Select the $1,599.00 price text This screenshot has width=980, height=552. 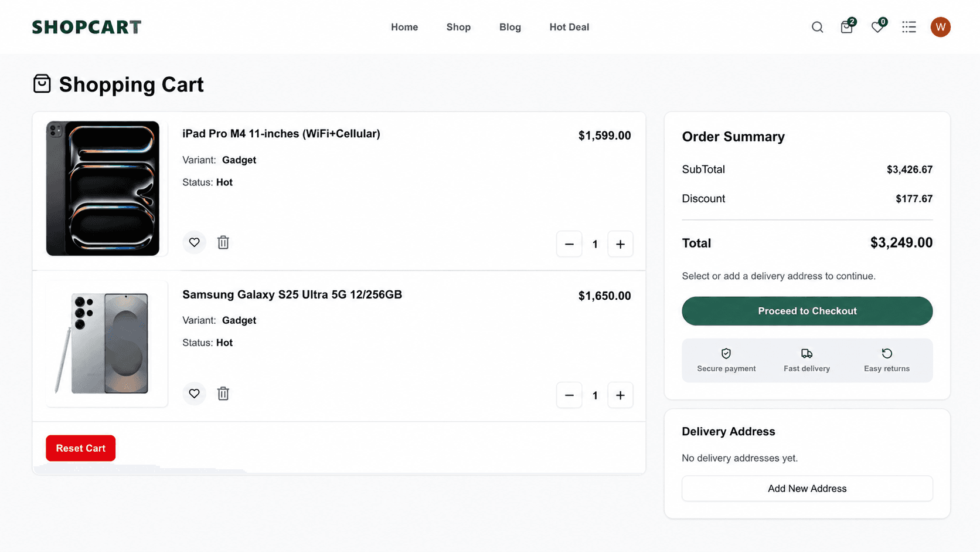pyautogui.click(x=604, y=136)
